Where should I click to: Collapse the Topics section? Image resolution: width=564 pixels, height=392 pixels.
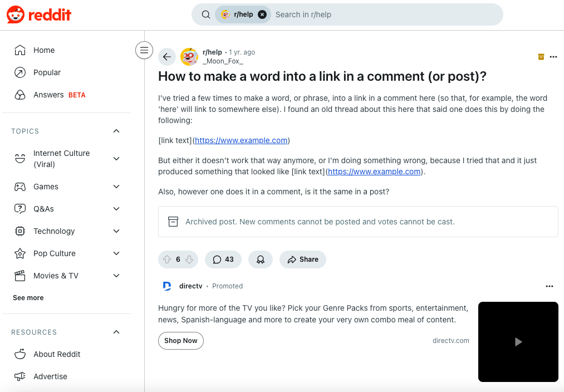coord(116,131)
